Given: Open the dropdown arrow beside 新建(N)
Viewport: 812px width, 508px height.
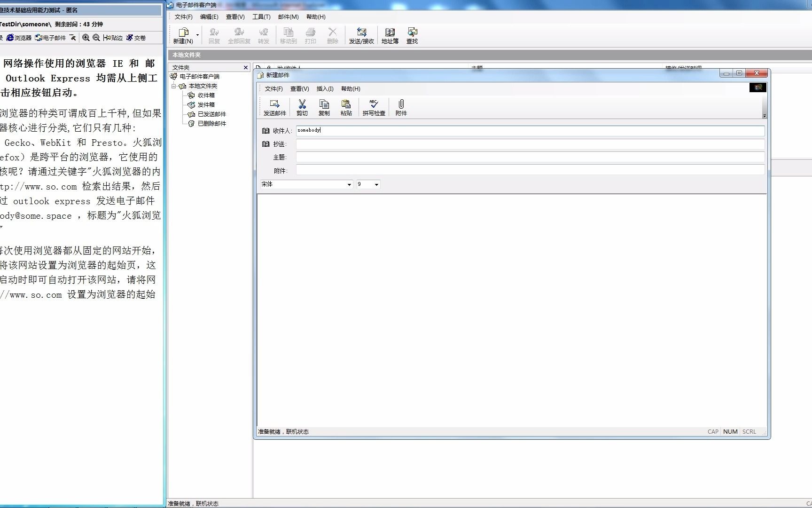Looking at the screenshot, I should (x=197, y=35).
